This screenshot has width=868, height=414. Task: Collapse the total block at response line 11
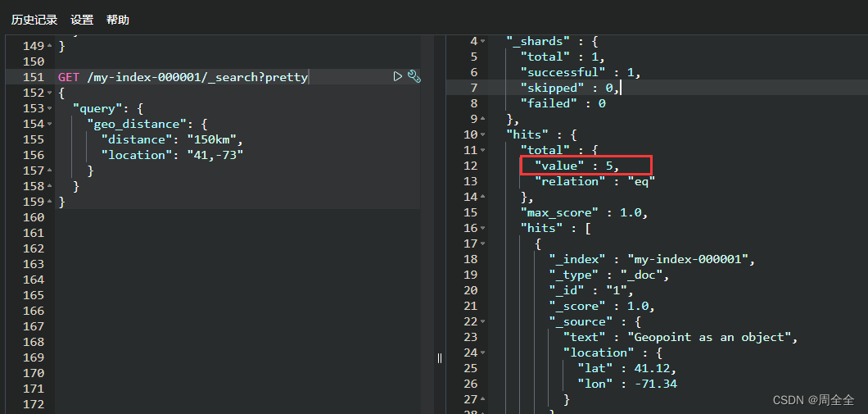pos(482,150)
